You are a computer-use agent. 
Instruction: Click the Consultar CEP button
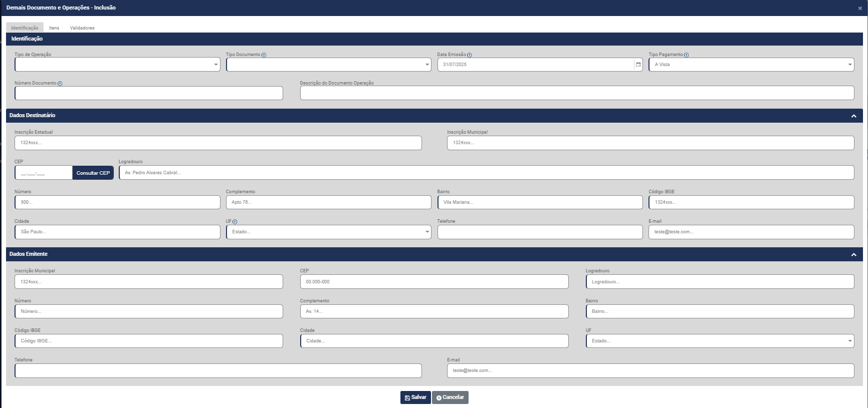(x=93, y=173)
